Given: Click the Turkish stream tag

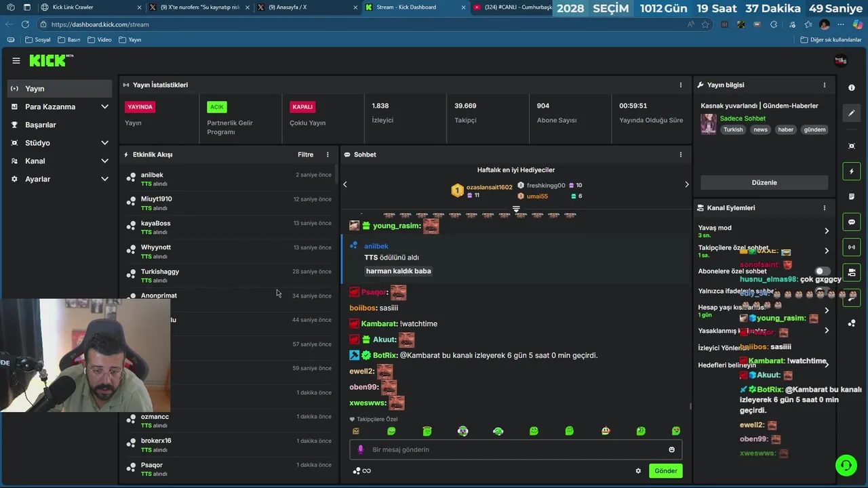Looking at the screenshot, I should pos(733,129).
